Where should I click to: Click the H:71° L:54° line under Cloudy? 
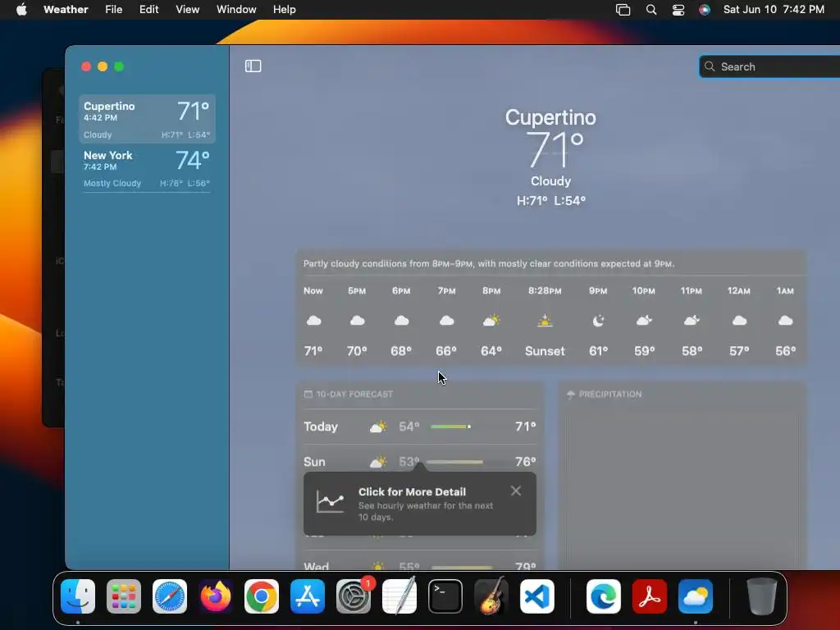(x=550, y=201)
